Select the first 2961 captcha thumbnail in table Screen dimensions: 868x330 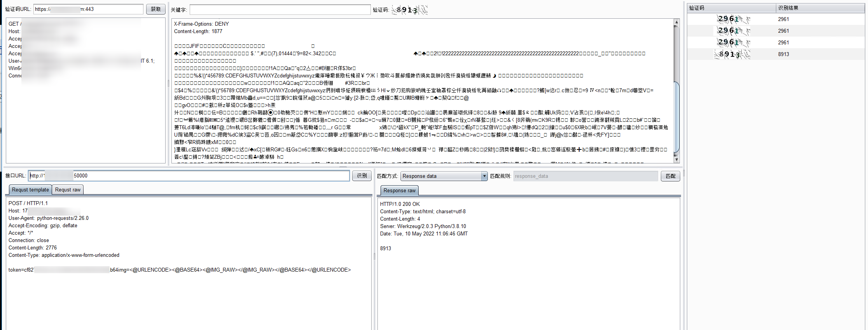click(x=732, y=19)
